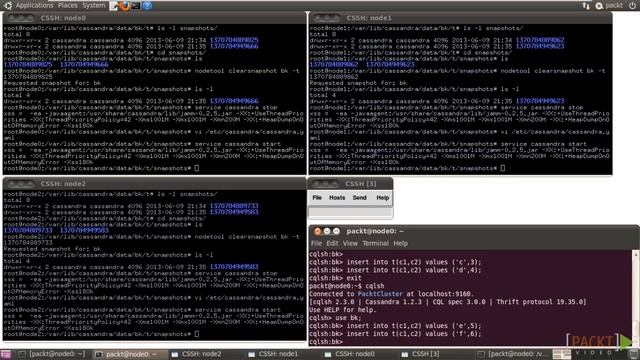
Task: Switch to [packt@node0: ~] taskbar entry
Action: pos(52,354)
